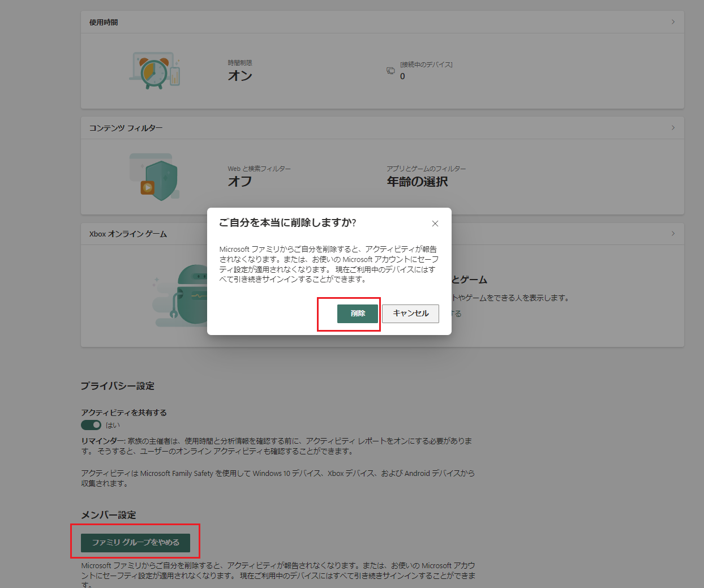Close the removal confirmation dialog

(435, 224)
